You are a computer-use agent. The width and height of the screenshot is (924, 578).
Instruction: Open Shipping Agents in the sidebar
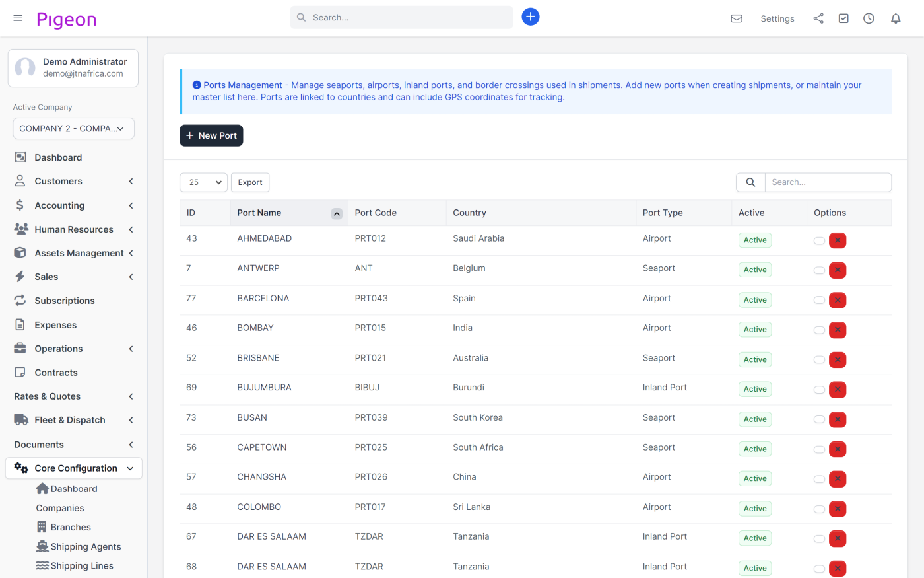(x=79, y=546)
